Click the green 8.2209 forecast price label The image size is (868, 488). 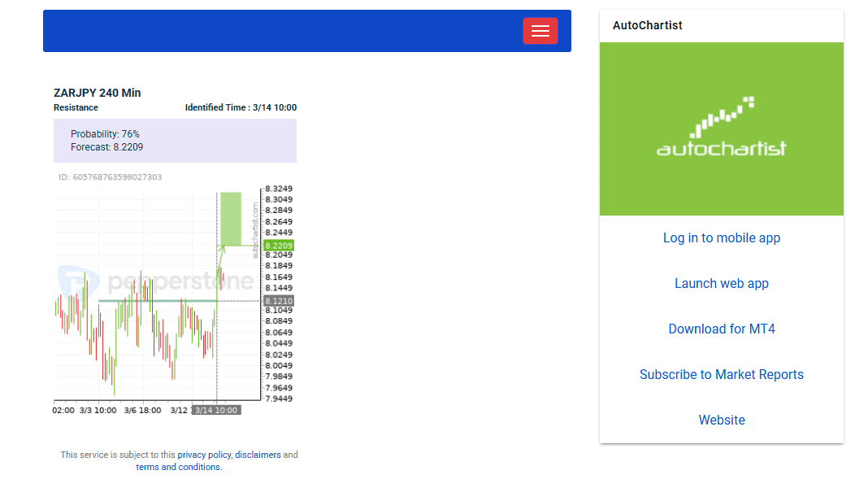(279, 246)
